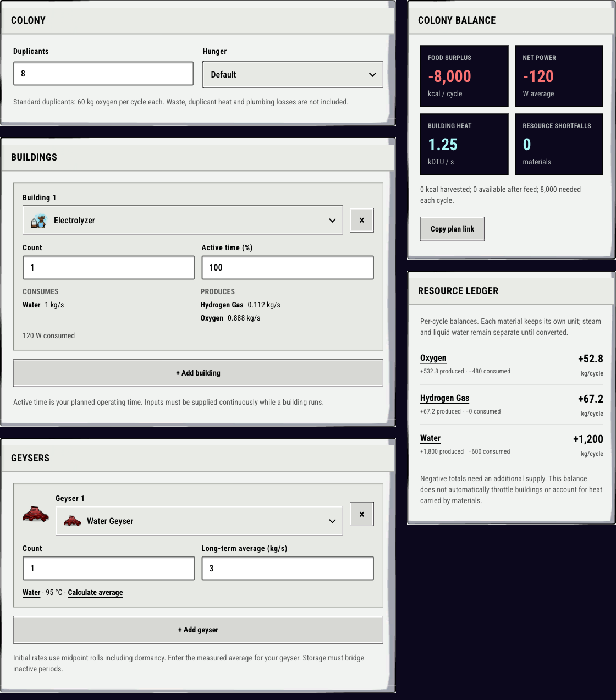The image size is (616, 700).
Task: Open Hydrogen Gas link in Resource Ledger
Action: (x=444, y=398)
